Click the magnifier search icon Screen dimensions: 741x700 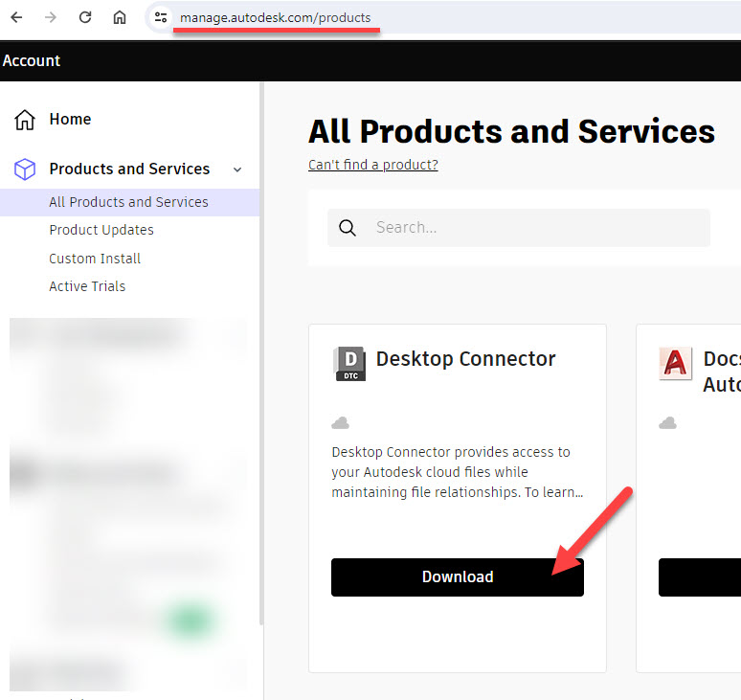pyautogui.click(x=348, y=228)
